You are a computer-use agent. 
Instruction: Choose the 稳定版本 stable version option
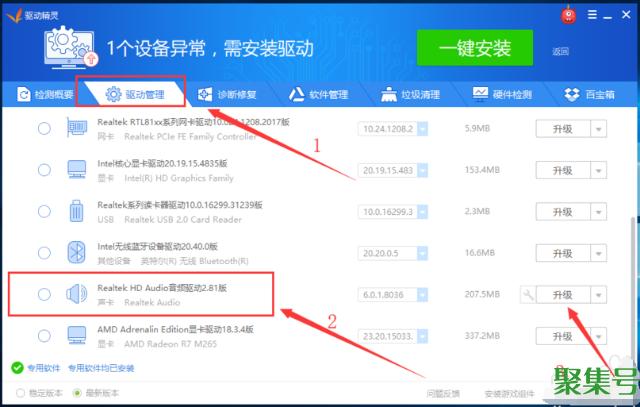(x=20, y=393)
